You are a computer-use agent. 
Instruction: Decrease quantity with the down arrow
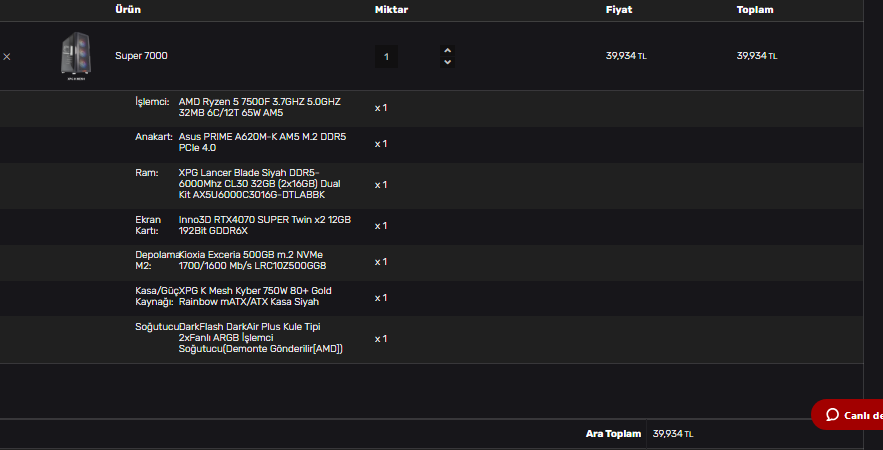point(447,62)
